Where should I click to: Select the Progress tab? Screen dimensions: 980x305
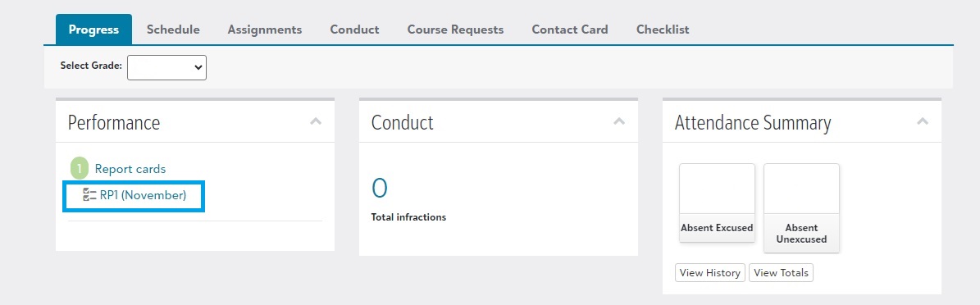click(93, 30)
